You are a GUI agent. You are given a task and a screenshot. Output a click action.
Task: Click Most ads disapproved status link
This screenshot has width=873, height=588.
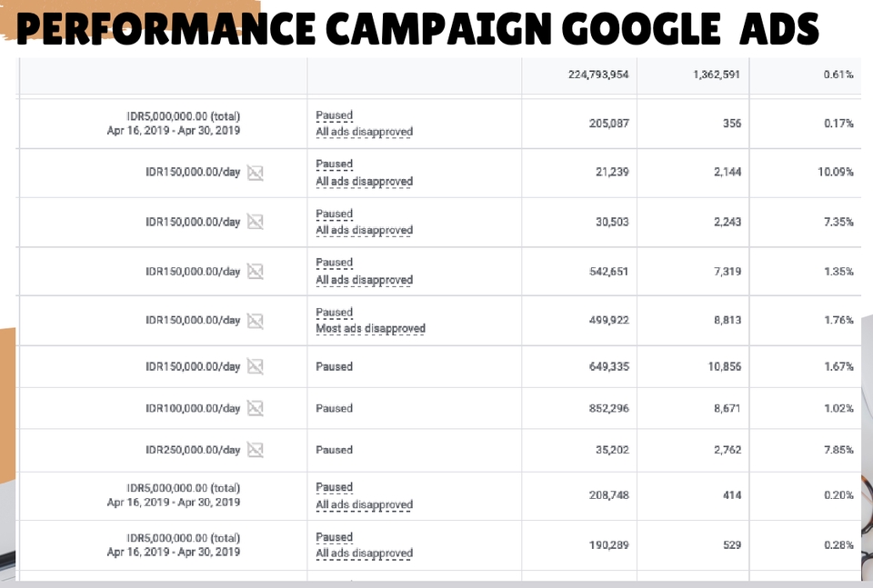pyautogui.click(x=370, y=329)
